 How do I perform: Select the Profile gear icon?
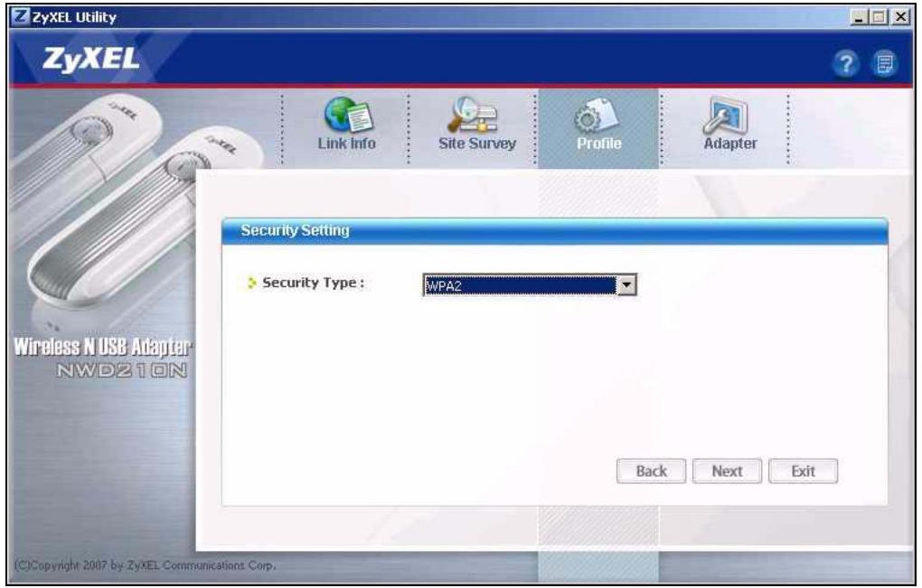click(597, 116)
